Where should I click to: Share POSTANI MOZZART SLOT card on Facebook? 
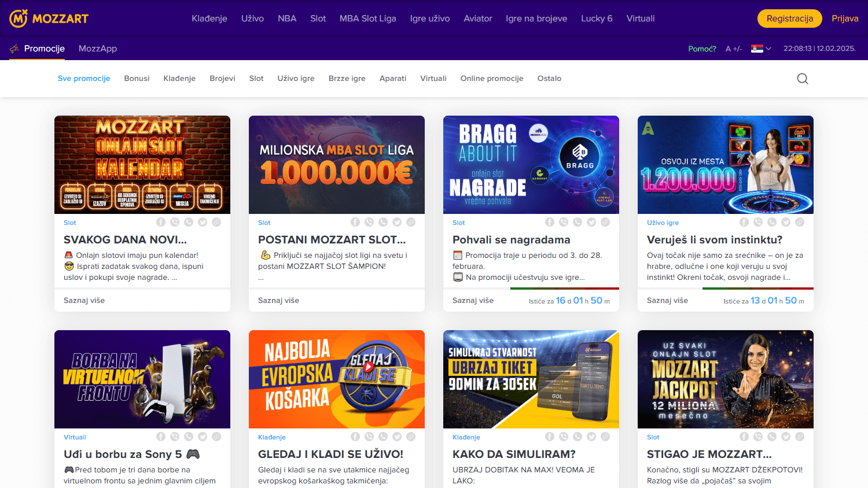click(355, 222)
